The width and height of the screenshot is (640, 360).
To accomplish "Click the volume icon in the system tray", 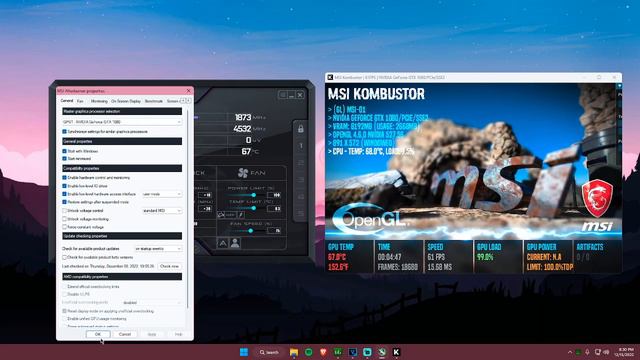I will coord(606,352).
